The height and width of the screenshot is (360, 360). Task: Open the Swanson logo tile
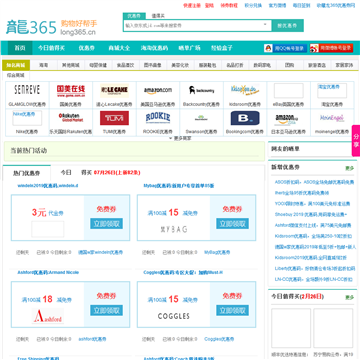202,118
